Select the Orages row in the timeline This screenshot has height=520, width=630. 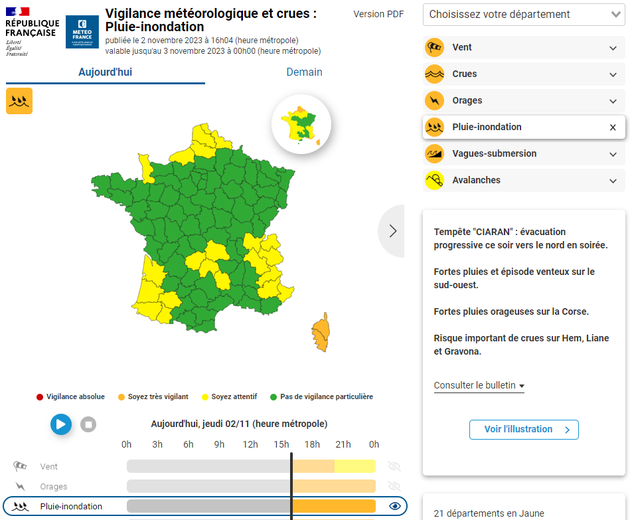point(205,486)
